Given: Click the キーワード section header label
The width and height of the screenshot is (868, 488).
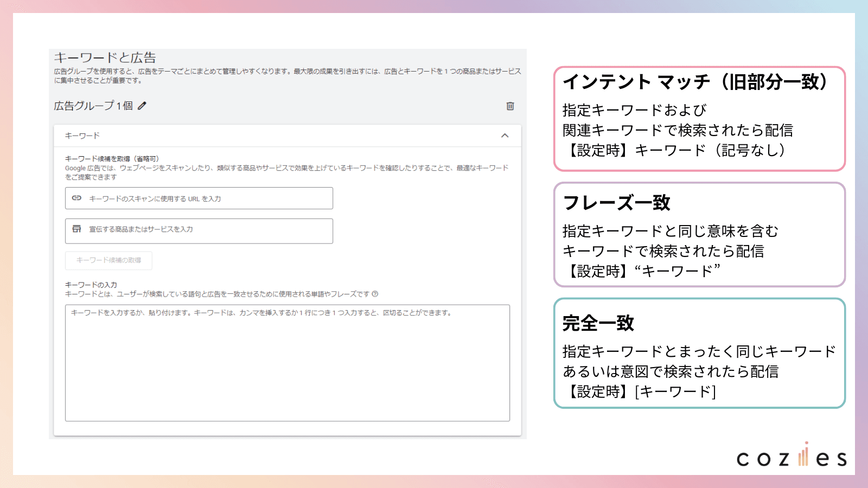Looking at the screenshot, I should (x=82, y=136).
